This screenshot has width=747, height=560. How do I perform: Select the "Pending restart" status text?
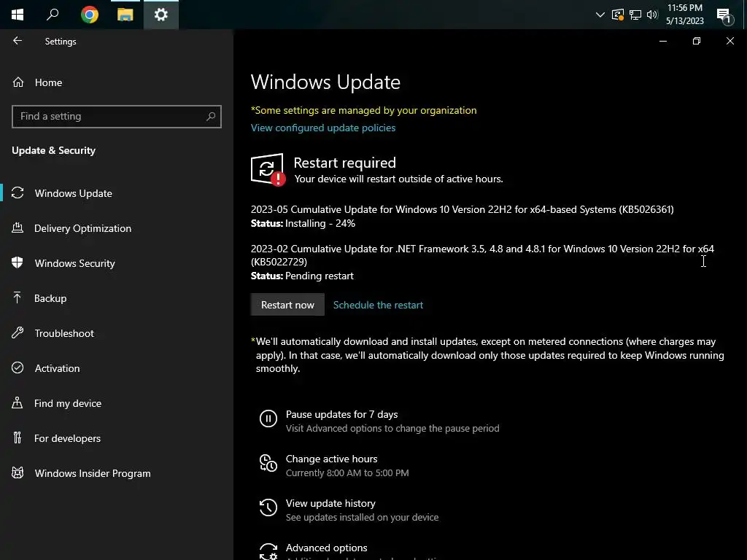(x=320, y=276)
